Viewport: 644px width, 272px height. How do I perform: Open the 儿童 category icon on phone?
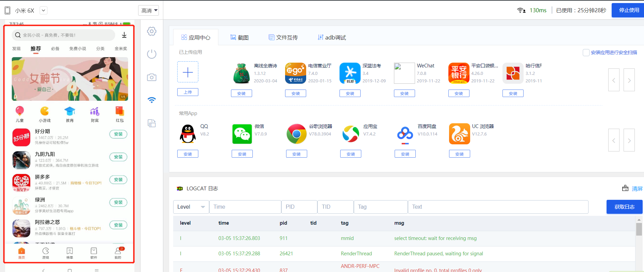20,111
